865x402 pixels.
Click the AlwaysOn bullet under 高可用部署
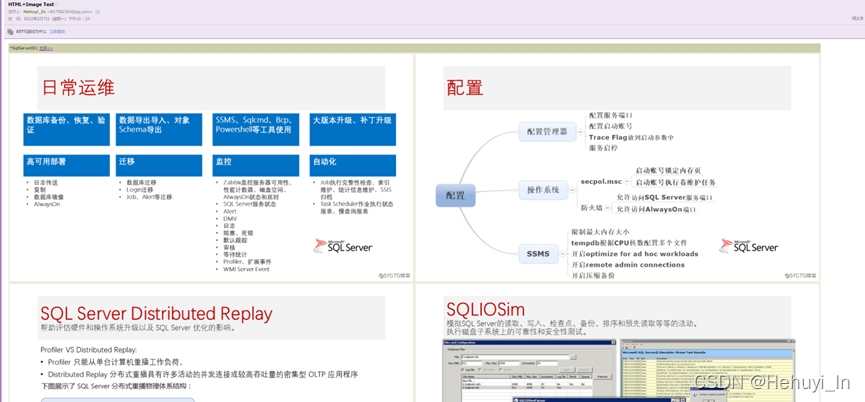(46, 204)
